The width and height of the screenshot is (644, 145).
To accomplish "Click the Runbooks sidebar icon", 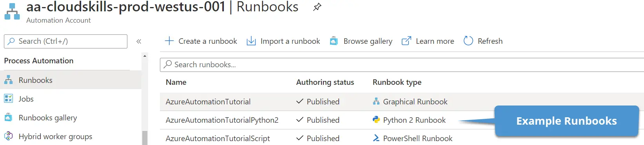I will (8, 80).
